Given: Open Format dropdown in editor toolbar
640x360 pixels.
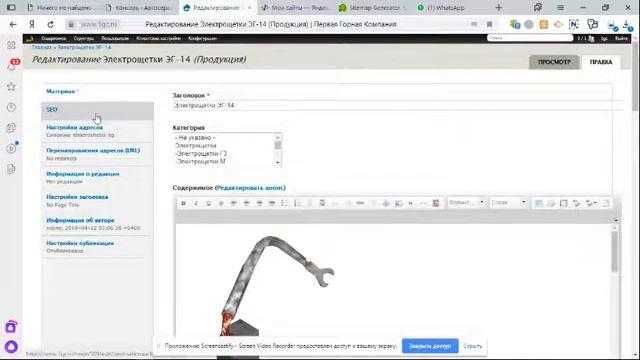Looking at the screenshot, I should tap(466, 202).
